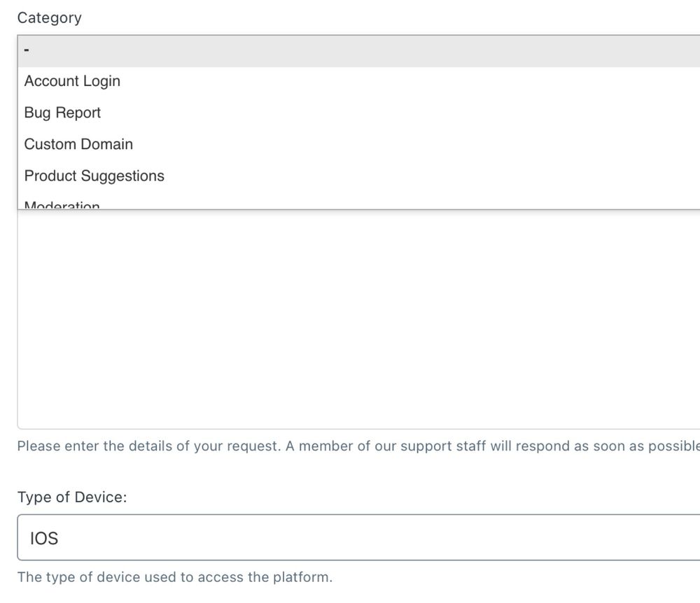700x603 pixels.
Task: Choose Account Login from Category list
Action: [x=72, y=81]
